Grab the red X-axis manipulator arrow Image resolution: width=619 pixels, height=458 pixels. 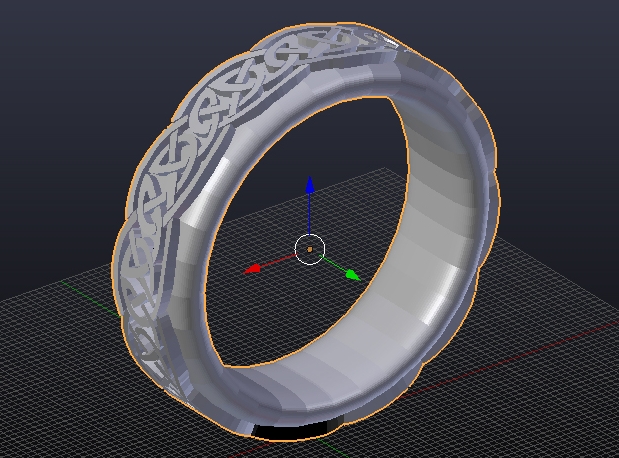click(x=252, y=270)
